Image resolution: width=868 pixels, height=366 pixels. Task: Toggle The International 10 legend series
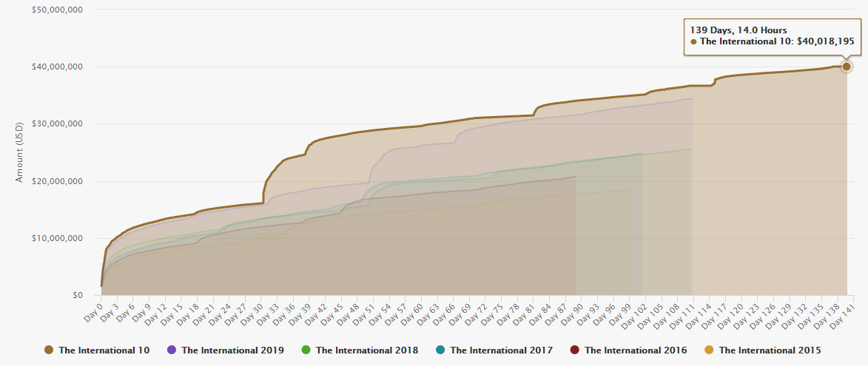(x=96, y=350)
